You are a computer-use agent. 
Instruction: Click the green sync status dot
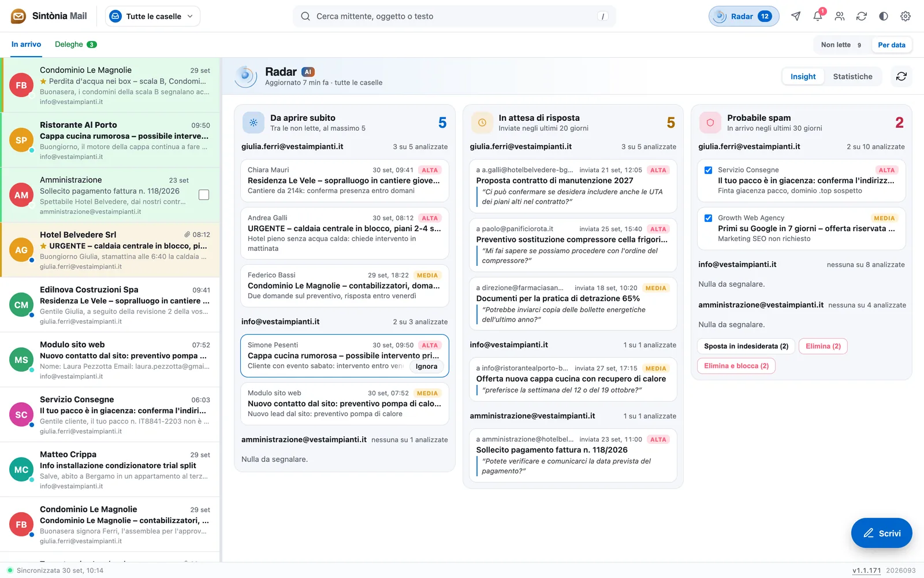point(10,570)
